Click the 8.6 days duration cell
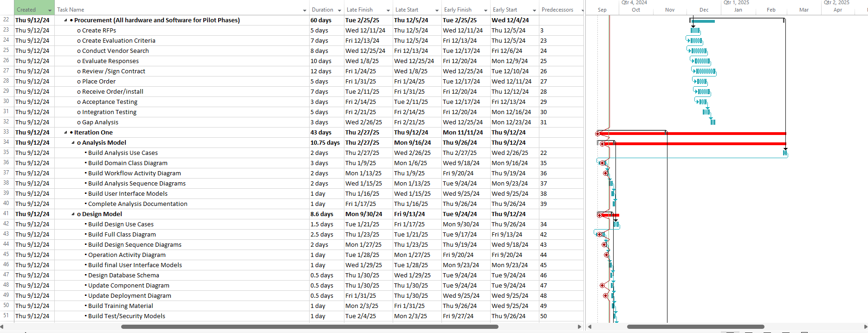 pos(327,214)
